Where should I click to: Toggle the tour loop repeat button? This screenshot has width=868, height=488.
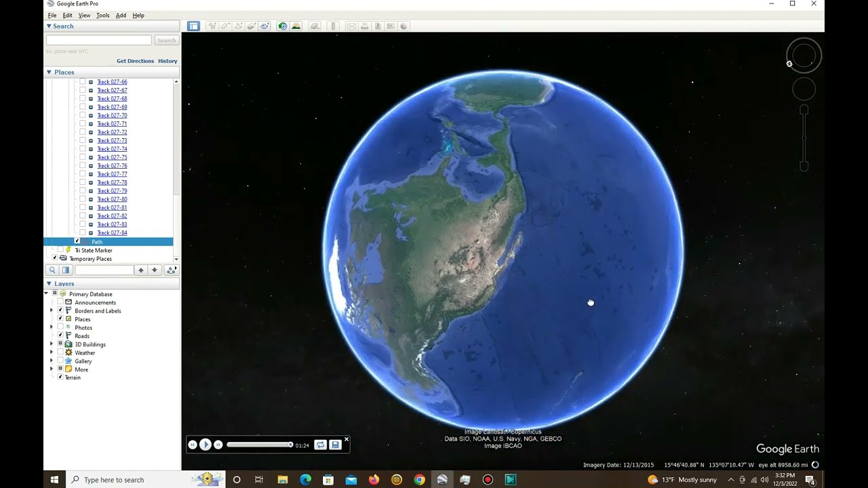(x=320, y=445)
